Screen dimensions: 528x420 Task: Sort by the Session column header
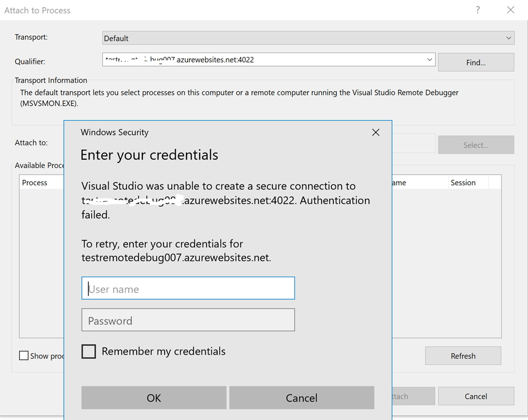[468, 183]
